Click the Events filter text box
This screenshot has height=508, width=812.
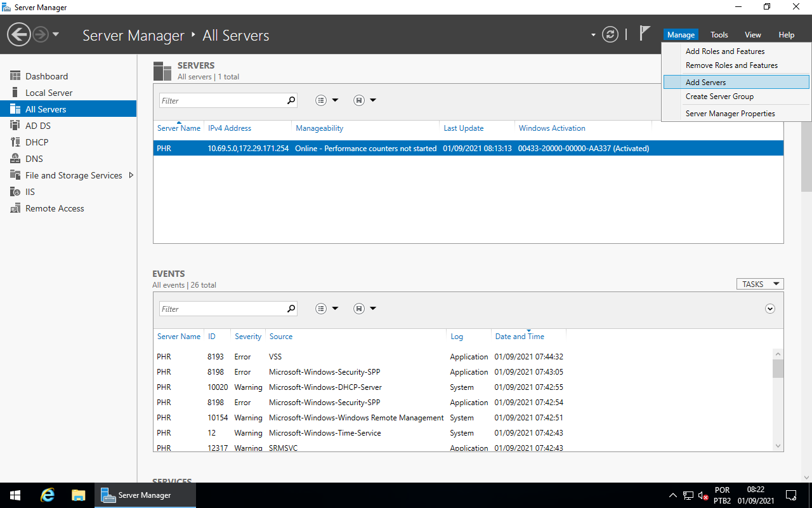point(222,309)
